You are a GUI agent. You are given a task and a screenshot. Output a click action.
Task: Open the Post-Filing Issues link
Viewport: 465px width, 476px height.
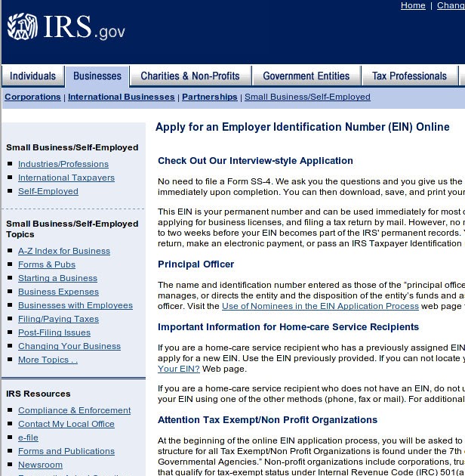(x=54, y=332)
